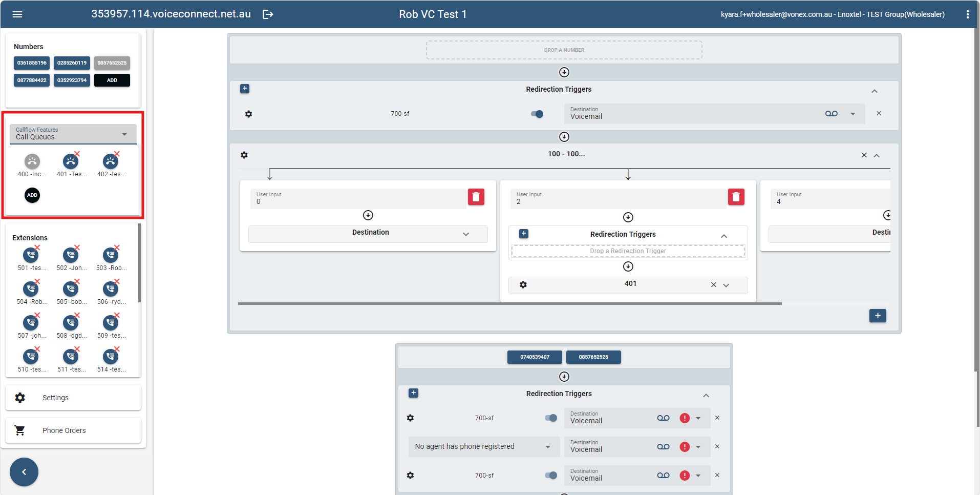
Task: Toggle the top 700-sf redirection switch
Action: click(x=537, y=114)
